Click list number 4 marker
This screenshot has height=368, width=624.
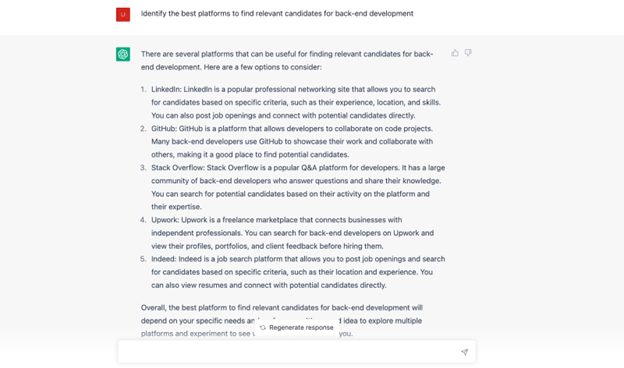143,220
